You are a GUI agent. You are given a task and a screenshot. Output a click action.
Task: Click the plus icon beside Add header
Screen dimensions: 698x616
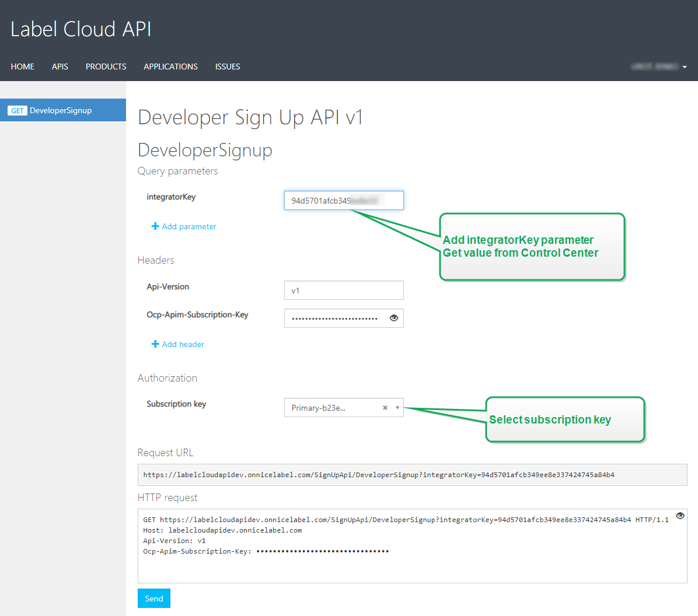click(155, 344)
